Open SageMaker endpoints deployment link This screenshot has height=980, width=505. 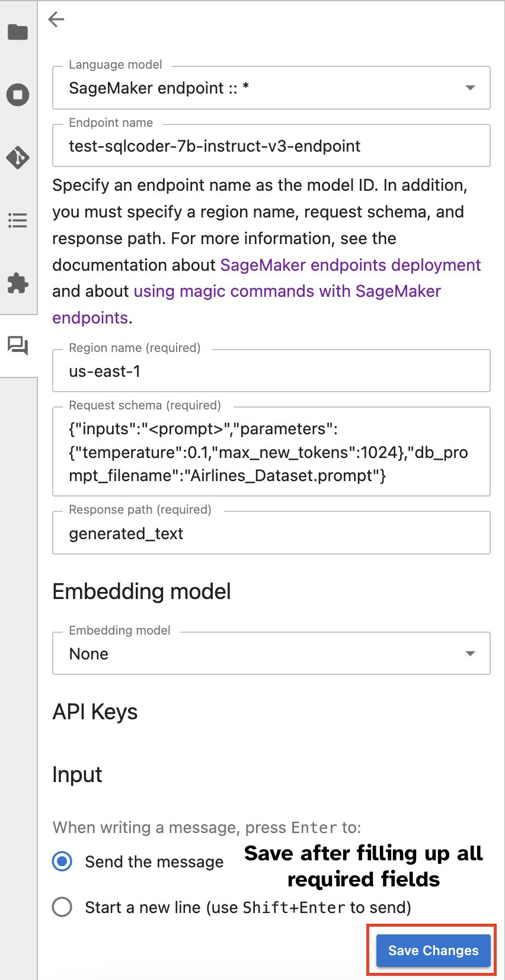(350, 265)
